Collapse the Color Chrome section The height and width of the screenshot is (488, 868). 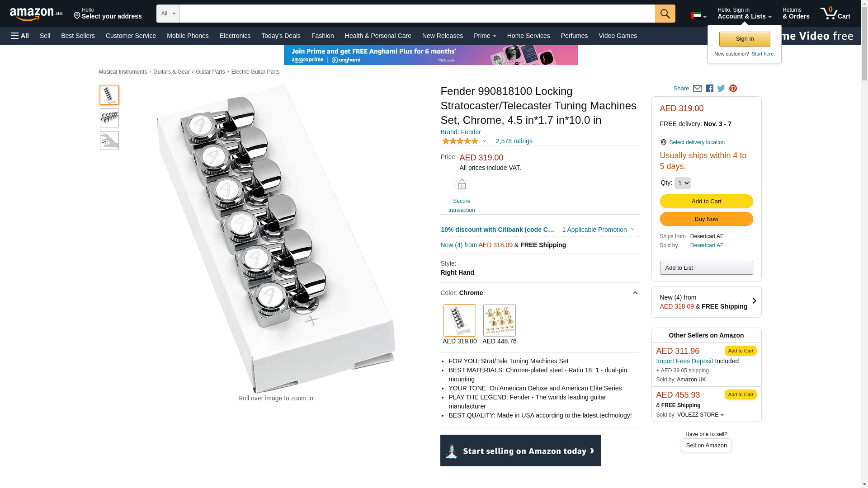point(635,293)
